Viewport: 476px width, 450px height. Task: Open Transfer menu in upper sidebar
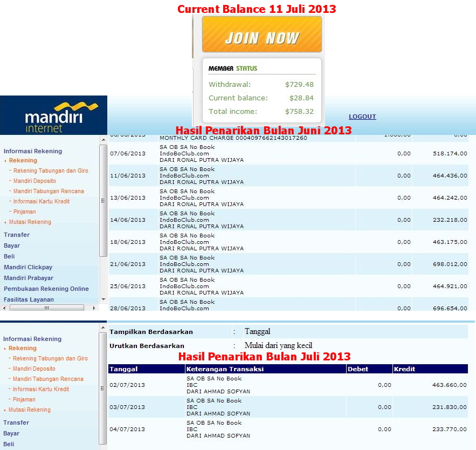click(17, 235)
